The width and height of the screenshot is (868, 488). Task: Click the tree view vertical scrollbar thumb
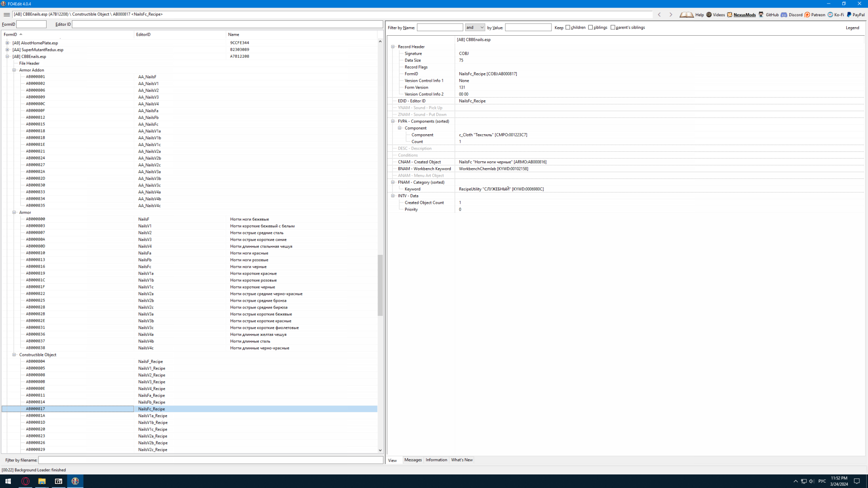coord(380,285)
